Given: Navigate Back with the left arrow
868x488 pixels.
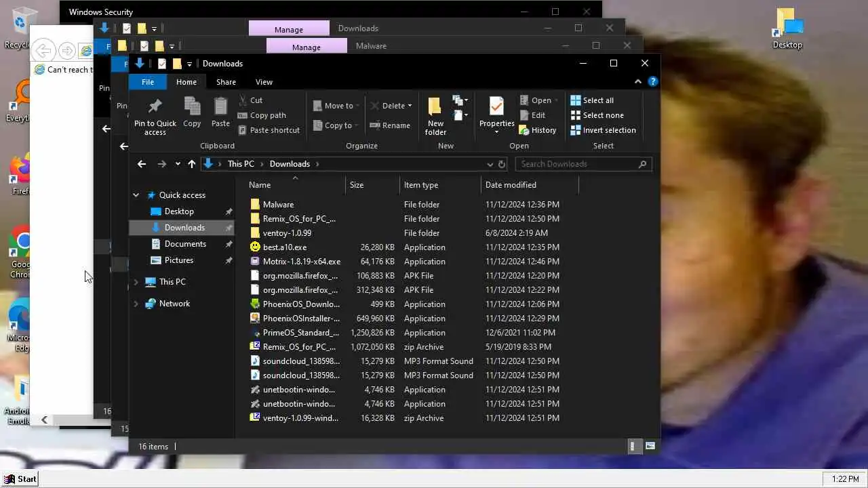Looking at the screenshot, I should click(x=142, y=164).
